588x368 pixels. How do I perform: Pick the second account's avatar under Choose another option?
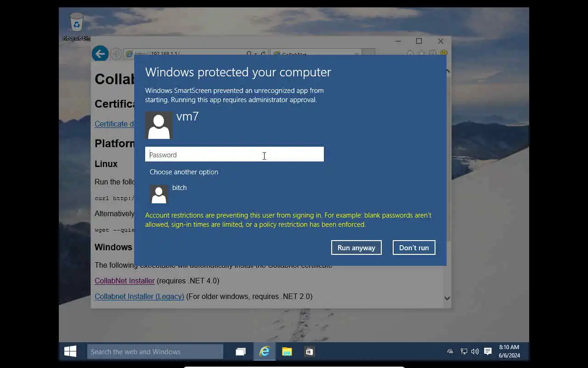(159, 194)
